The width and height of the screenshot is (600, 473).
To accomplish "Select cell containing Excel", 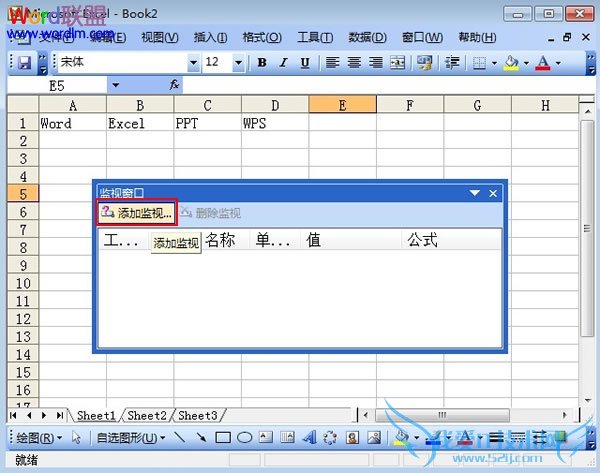I will coord(140,123).
